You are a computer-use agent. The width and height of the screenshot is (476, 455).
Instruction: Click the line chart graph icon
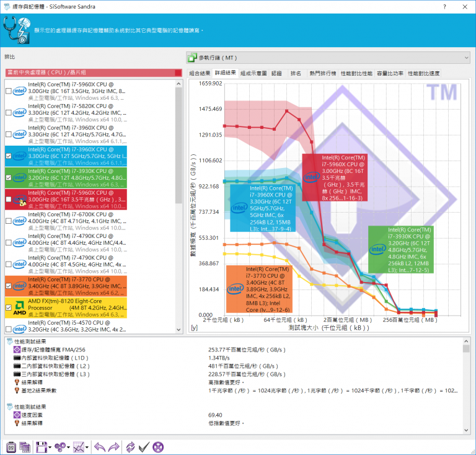pos(78,447)
